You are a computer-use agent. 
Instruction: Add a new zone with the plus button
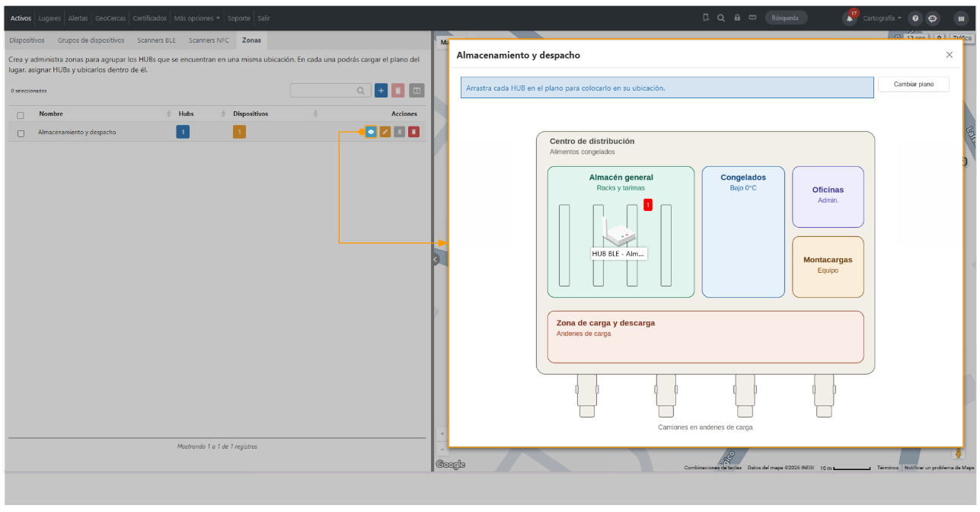click(381, 91)
